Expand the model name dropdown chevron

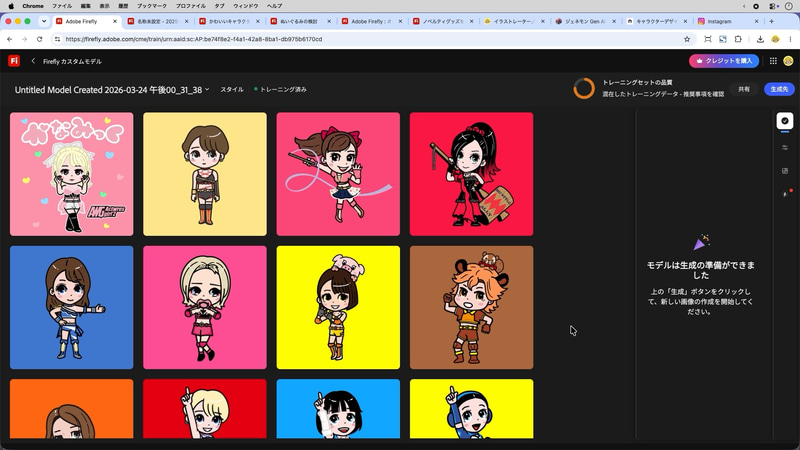(x=207, y=89)
